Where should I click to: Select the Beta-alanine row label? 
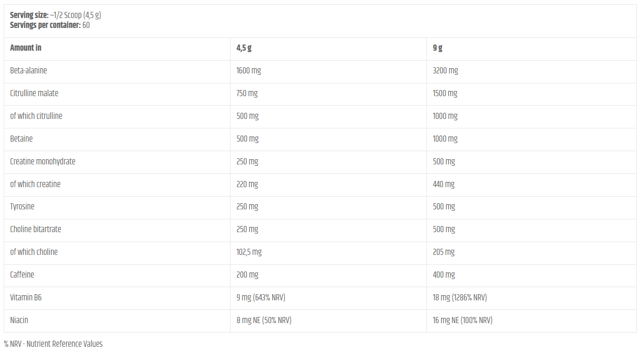[x=28, y=71]
